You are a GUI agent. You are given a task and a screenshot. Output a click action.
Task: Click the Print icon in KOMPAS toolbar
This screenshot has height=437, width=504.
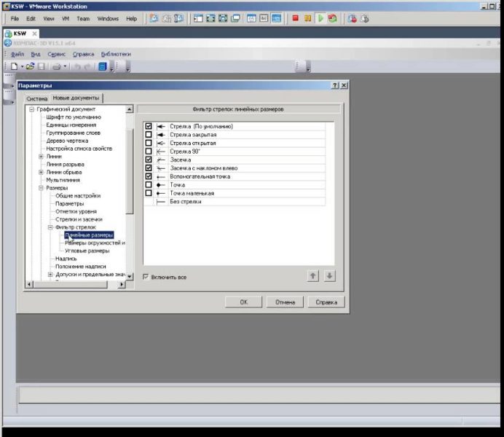coord(56,66)
